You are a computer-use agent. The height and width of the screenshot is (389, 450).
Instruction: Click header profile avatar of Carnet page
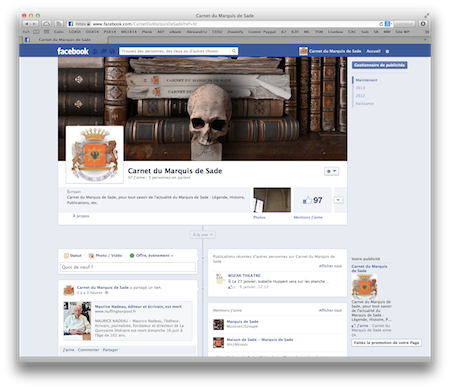(303, 51)
